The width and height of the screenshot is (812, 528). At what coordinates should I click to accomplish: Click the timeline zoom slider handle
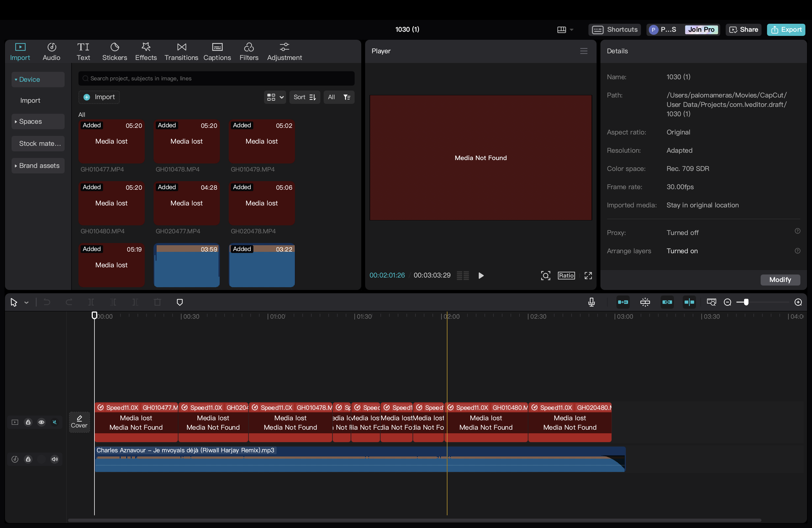tap(746, 302)
